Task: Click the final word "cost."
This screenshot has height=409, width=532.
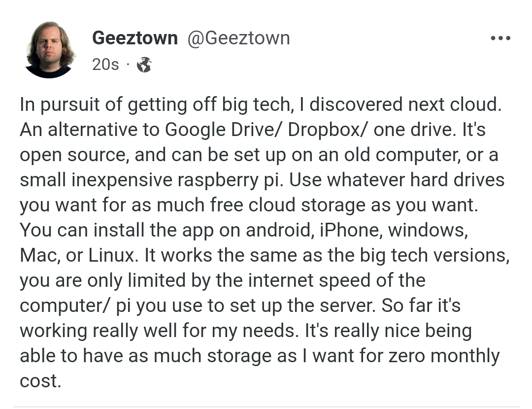Action: tap(40, 381)
